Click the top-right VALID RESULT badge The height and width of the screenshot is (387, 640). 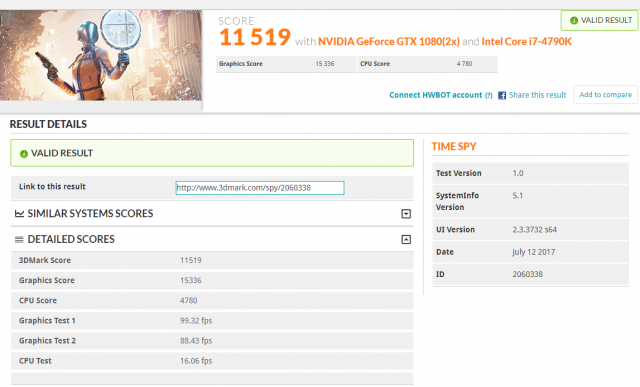point(600,20)
